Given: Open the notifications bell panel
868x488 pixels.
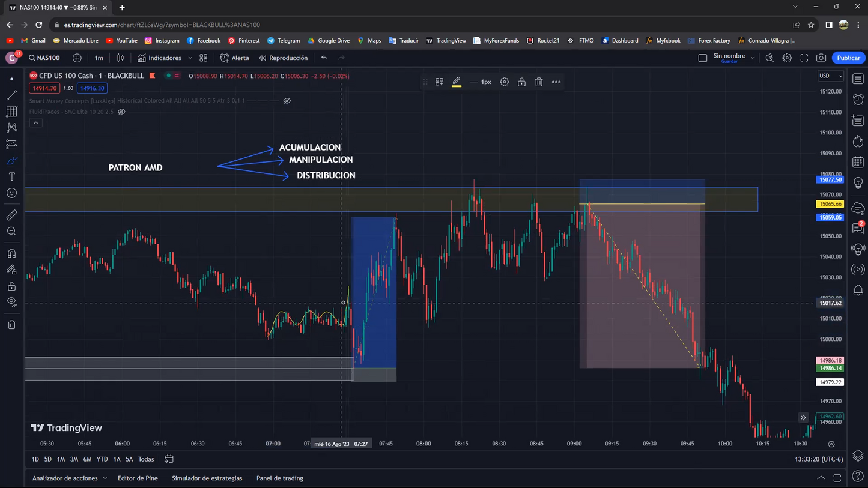Looking at the screenshot, I should [x=858, y=291].
